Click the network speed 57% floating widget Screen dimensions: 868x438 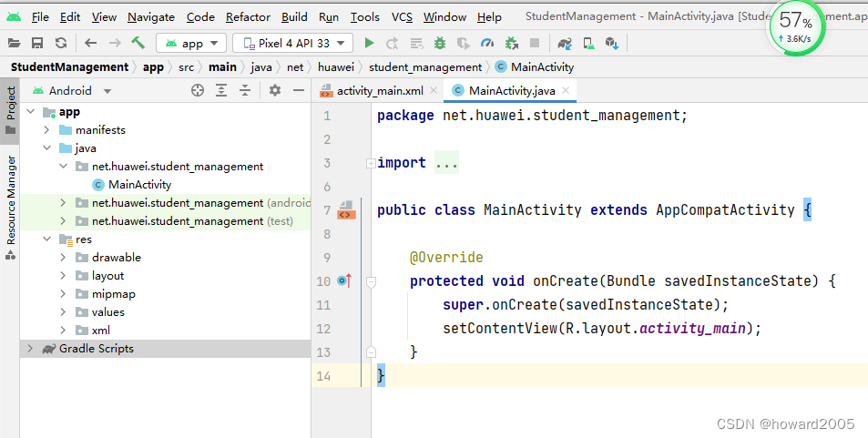point(796,27)
